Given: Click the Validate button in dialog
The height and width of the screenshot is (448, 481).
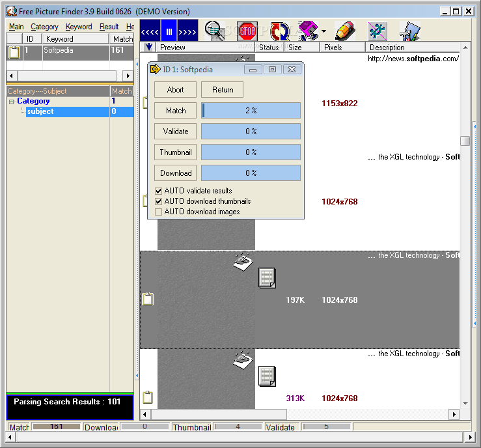Looking at the screenshot, I should [175, 132].
